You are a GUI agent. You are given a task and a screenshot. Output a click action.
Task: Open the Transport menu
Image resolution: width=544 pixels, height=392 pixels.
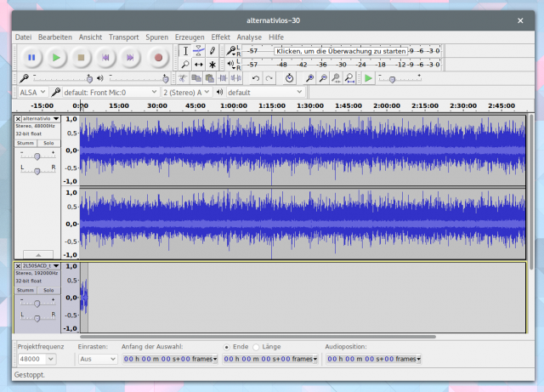point(123,37)
